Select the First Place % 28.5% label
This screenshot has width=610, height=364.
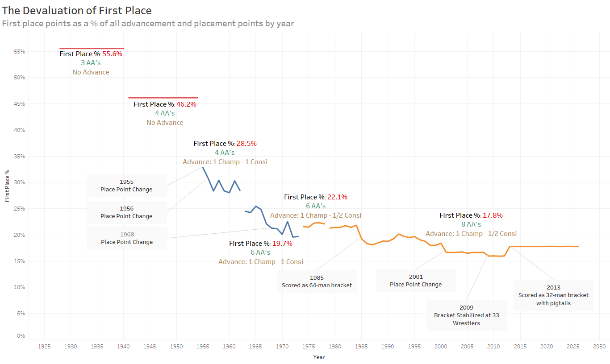point(225,144)
